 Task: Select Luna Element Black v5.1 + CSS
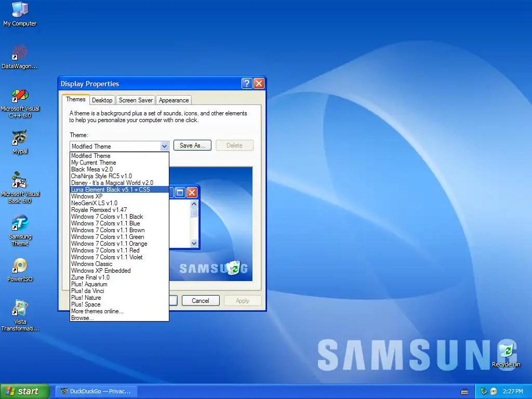[119, 190]
